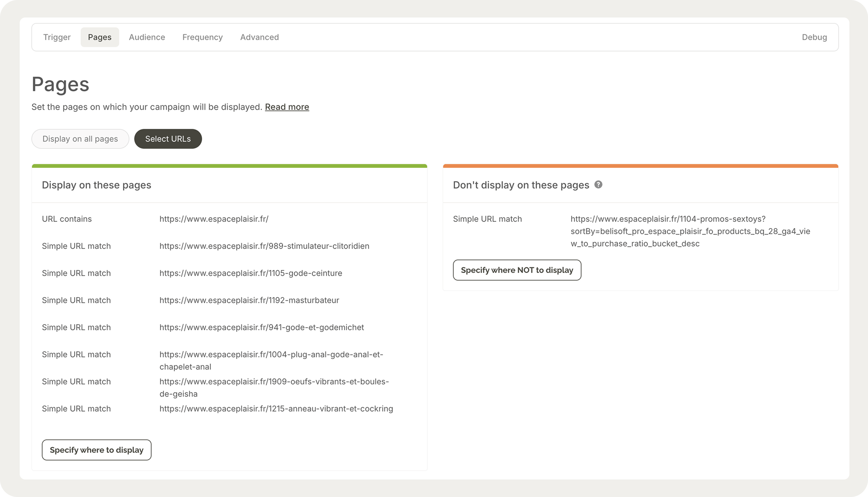Open the Pages tab
This screenshot has width=868, height=497.
tap(100, 37)
